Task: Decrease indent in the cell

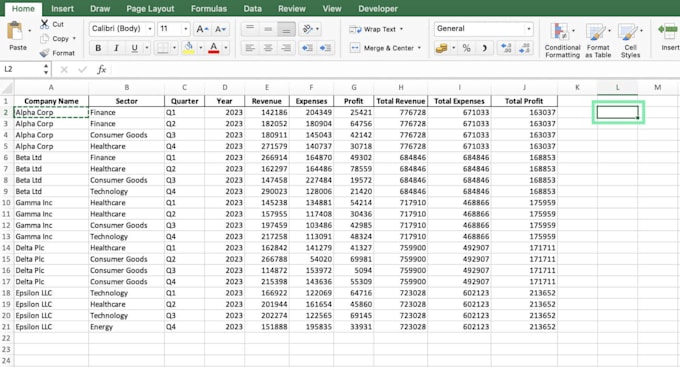Action: pyautogui.click(x=307, y=48)
